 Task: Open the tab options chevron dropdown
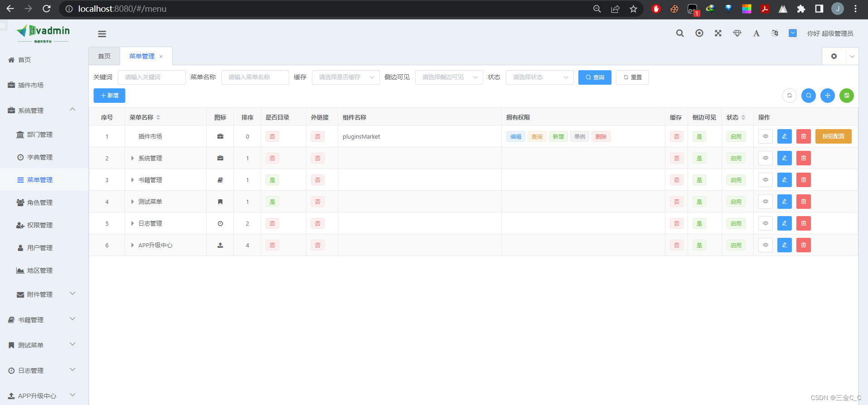tap(852, 56)
